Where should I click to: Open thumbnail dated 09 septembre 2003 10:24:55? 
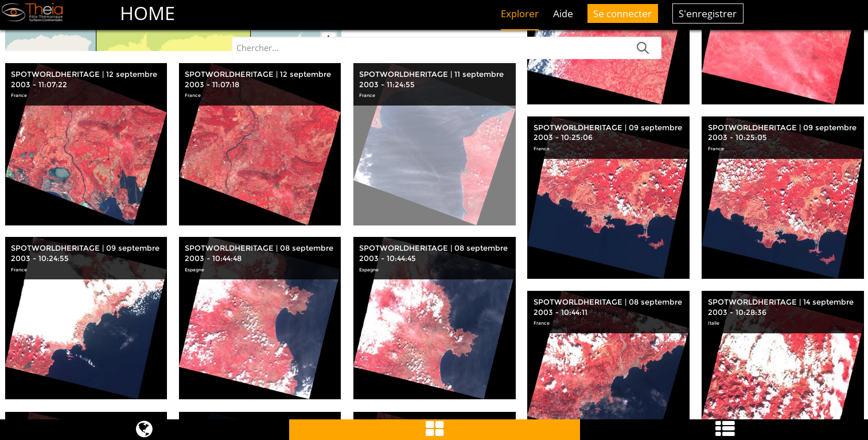point(86,318)
